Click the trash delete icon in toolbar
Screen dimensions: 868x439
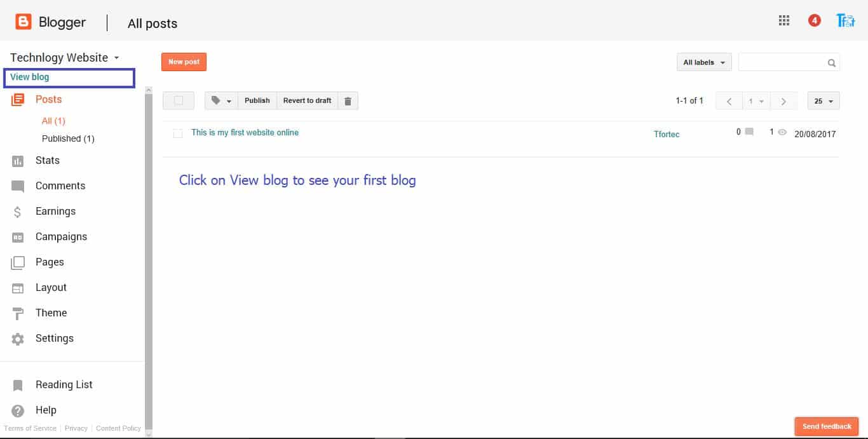[348, 101]
